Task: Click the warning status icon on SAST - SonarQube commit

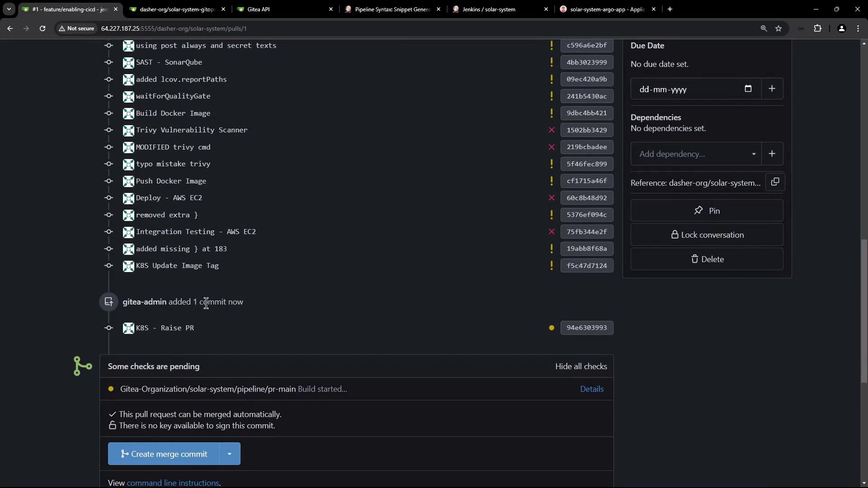Action: [552, 62]
